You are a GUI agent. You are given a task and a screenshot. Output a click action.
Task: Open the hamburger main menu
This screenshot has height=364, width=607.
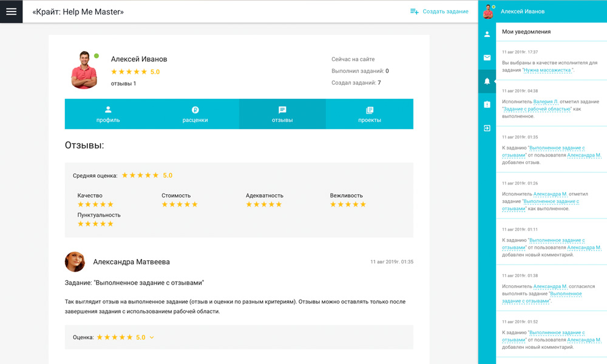(11, 12)
